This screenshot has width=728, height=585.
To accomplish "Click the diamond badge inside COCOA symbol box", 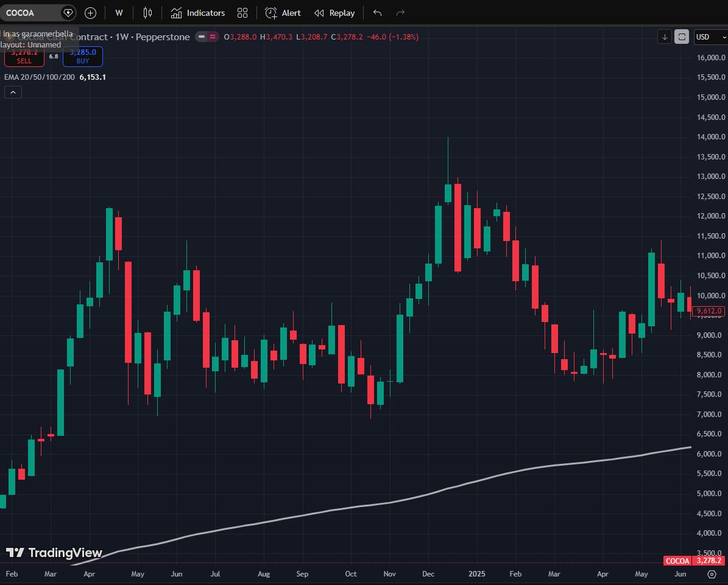I will coord(68,13).
